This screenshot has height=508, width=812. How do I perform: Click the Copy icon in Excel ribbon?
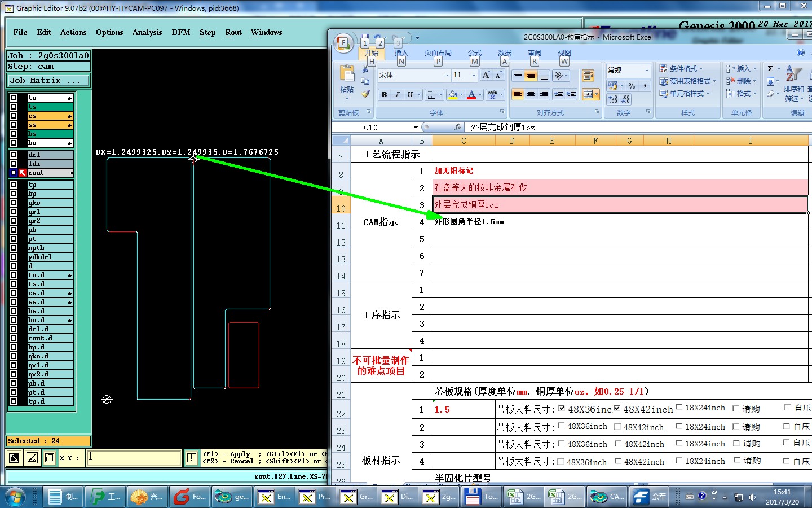click(365, 81)
